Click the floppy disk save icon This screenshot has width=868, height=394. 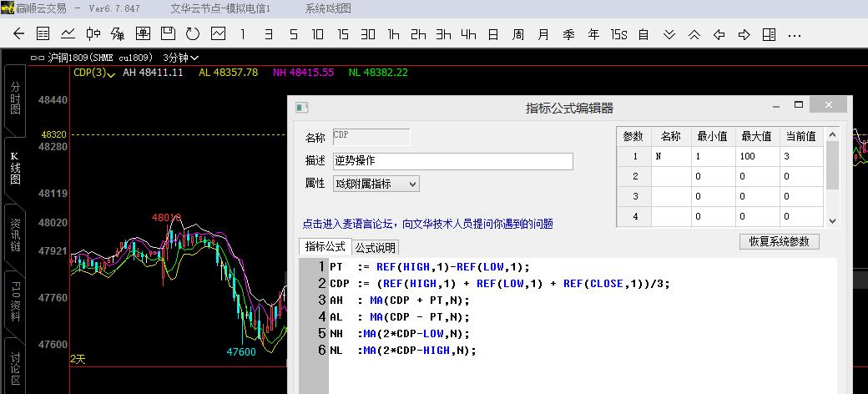click(168, 34)
